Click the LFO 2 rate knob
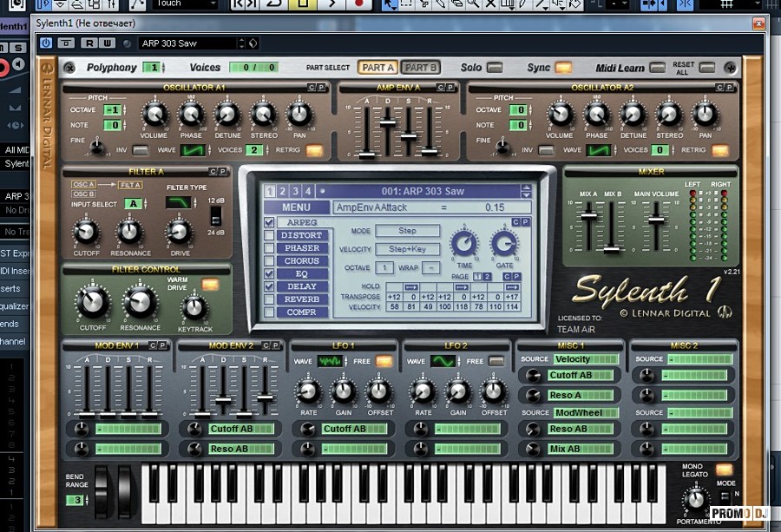 click(423, 391)
